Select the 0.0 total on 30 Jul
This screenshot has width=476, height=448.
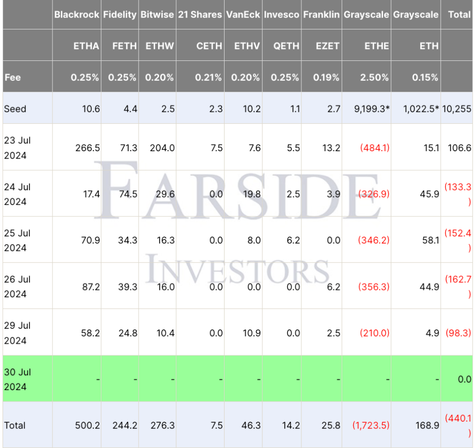click(465, 379)
